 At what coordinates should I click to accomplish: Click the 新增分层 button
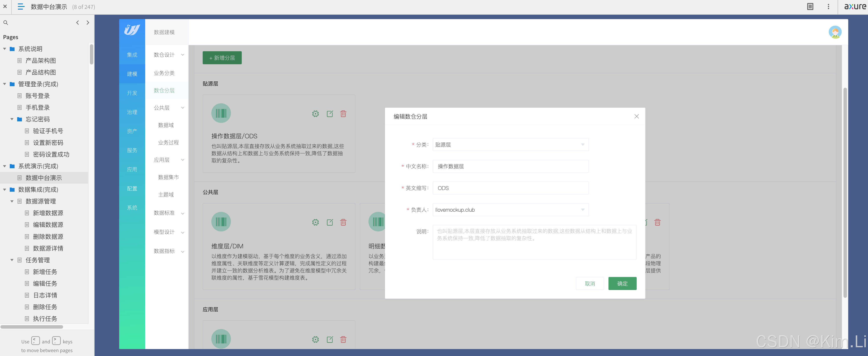(x=222, y=58)
